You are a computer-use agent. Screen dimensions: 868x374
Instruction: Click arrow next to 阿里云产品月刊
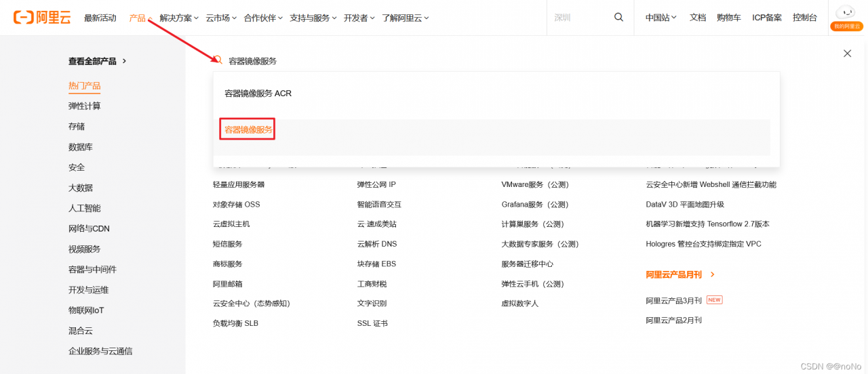[x=712, y=274]
